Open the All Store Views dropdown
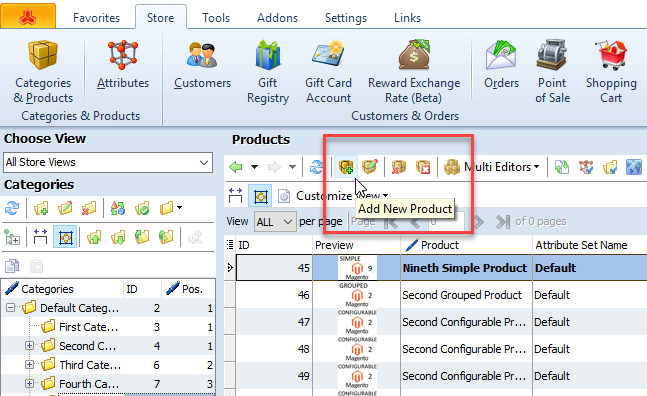 [108, 162]
